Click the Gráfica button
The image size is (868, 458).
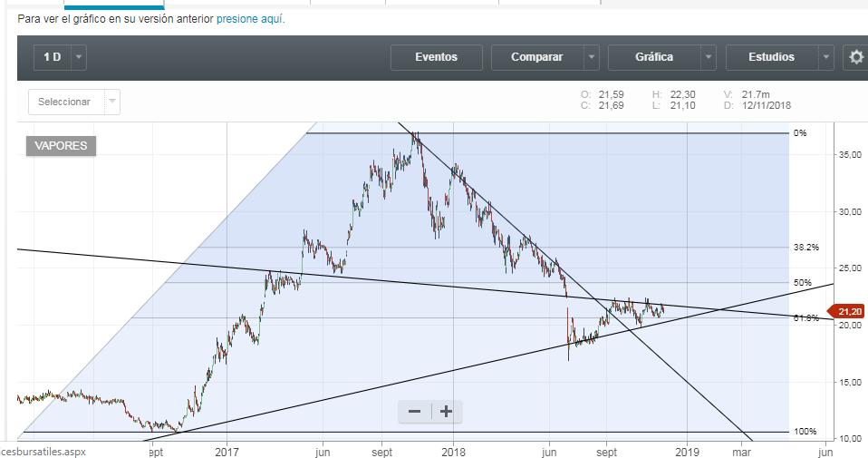point(654,57)
